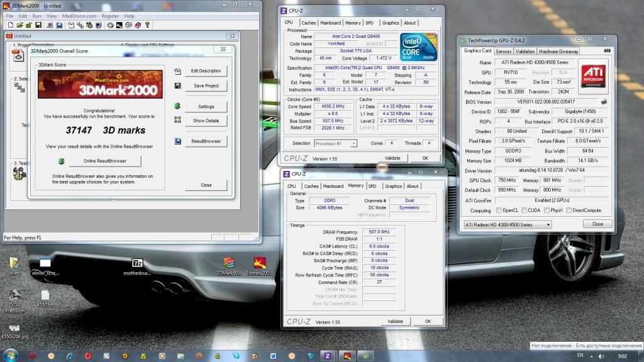Switch to SPD tab in the CPU-Z memory timings window
Viewport: 644px width, 362px height.
pyautogui.click(x=372, y=186)
